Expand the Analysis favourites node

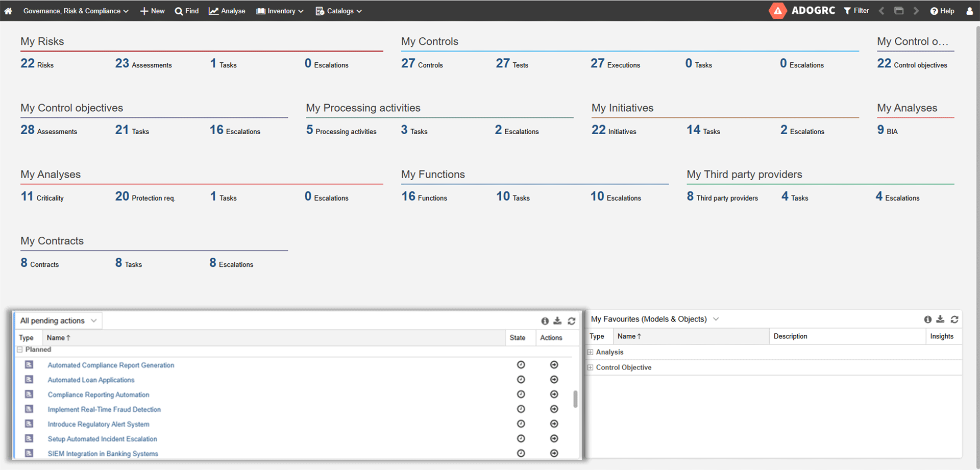point(590,352)
